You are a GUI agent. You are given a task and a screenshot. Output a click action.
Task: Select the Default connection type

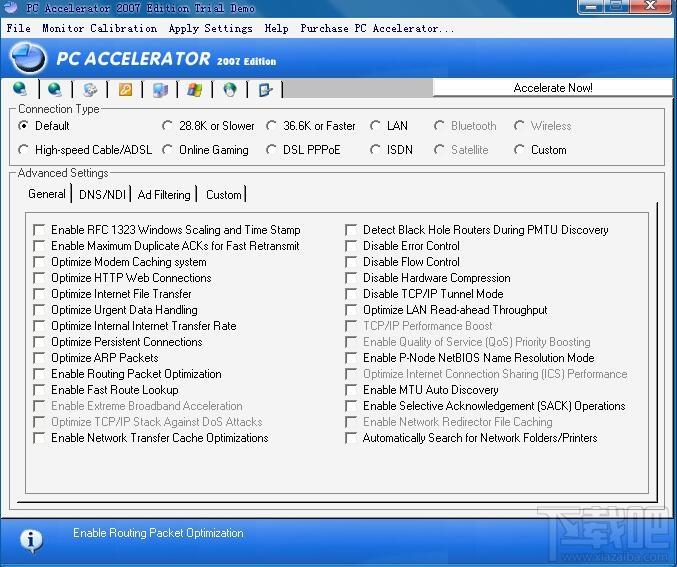[x=43, y=126]
